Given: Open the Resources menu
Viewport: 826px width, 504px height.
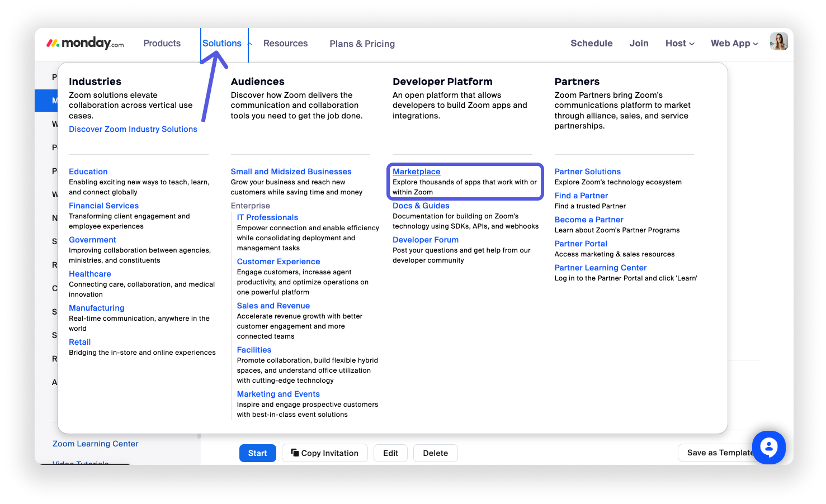Looking at the screenshot, I should tap(285, 43).
